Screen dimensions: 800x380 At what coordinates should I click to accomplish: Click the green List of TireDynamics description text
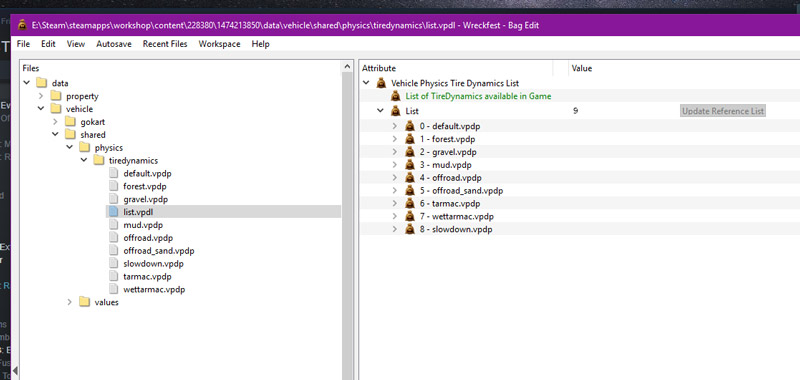[478, 96]
